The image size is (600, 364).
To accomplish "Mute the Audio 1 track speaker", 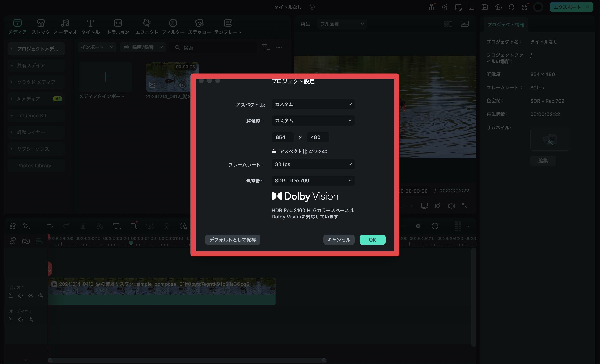I will point(21,319).
